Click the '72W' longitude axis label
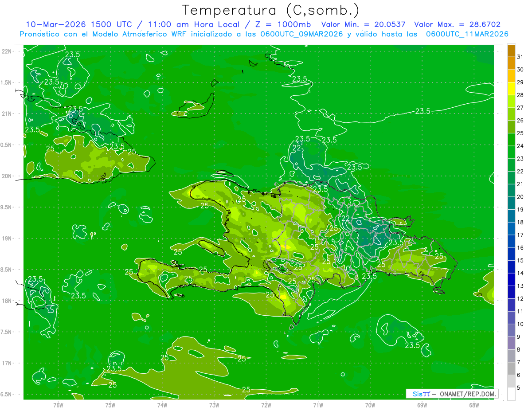This screenshot has height=411, width=532. click(x=266, y=405)
